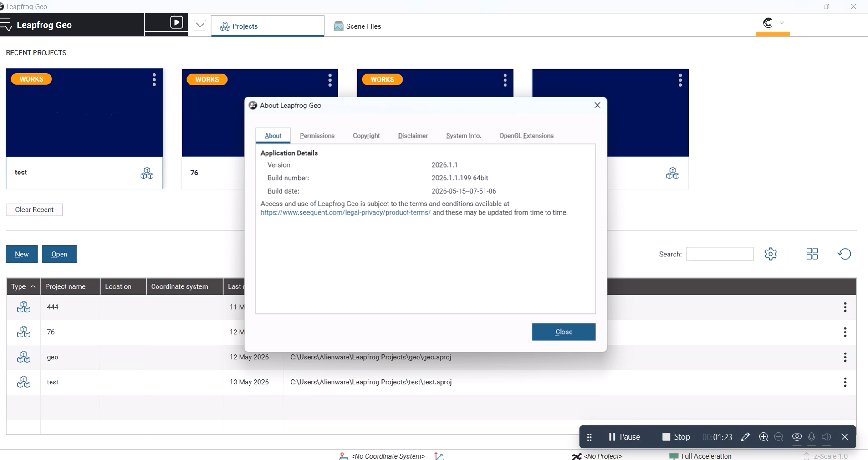Screen dimensions: 868x460
Task: Click the project icon in the geo row
Action: [24, 357]
